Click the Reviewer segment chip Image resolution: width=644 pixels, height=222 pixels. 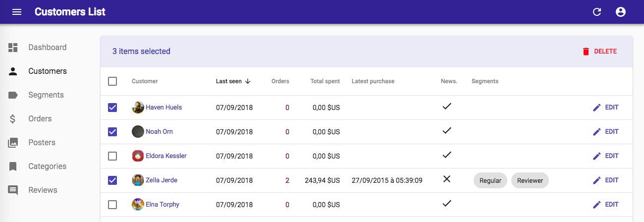530,181
